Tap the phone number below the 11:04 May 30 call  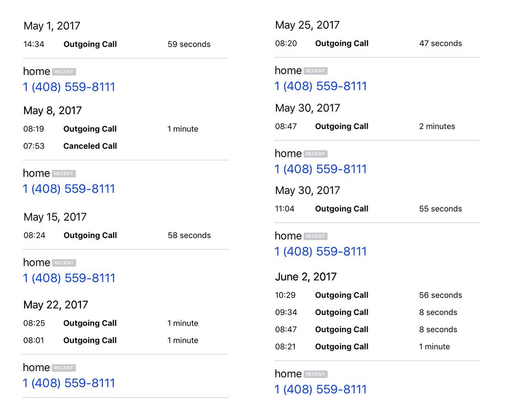[x=321, y=251]
